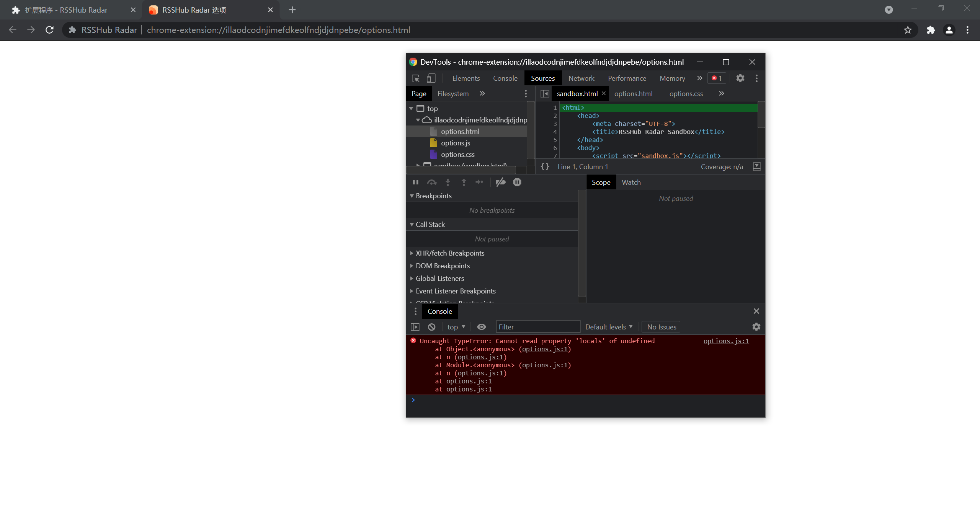
Task: Enable Pause on exceptions
Action: coord(517,182)
